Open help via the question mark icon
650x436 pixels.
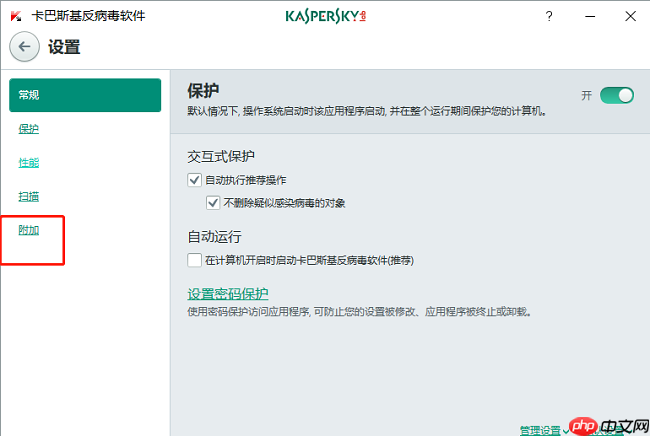[549, 16]
